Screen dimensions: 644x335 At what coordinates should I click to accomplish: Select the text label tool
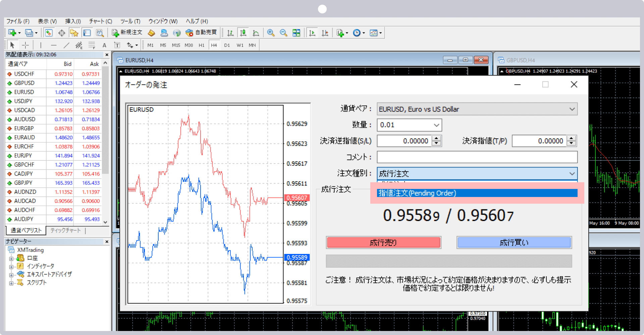(117, 45)
